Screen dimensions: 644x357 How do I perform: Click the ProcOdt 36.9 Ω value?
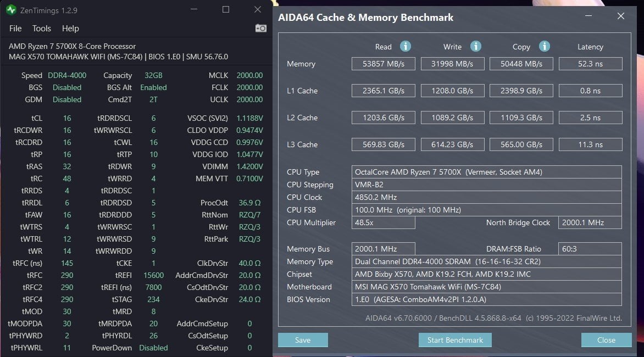click(249, 203)
